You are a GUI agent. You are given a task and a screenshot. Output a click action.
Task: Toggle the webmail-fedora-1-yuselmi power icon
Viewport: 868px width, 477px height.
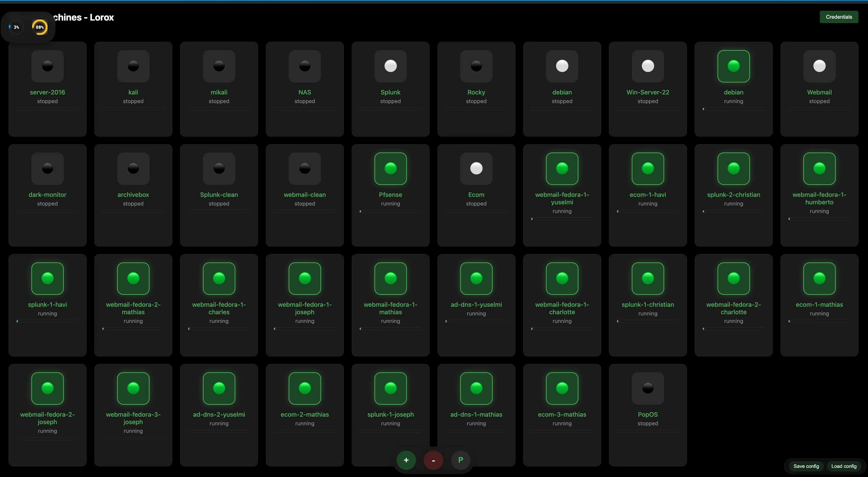tap(562, 169)
